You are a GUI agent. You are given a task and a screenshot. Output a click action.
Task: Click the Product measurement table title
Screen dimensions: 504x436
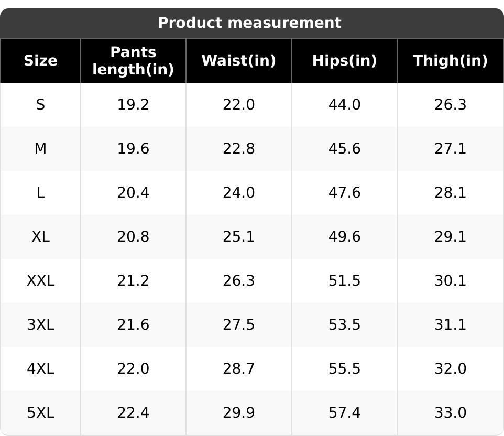249,23
